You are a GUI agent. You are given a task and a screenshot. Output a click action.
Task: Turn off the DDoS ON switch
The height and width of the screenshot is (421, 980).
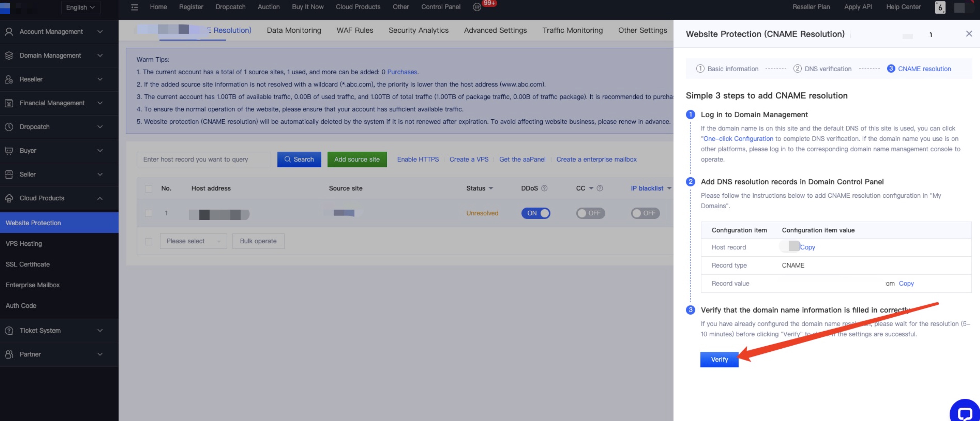(x=536, y=213)
